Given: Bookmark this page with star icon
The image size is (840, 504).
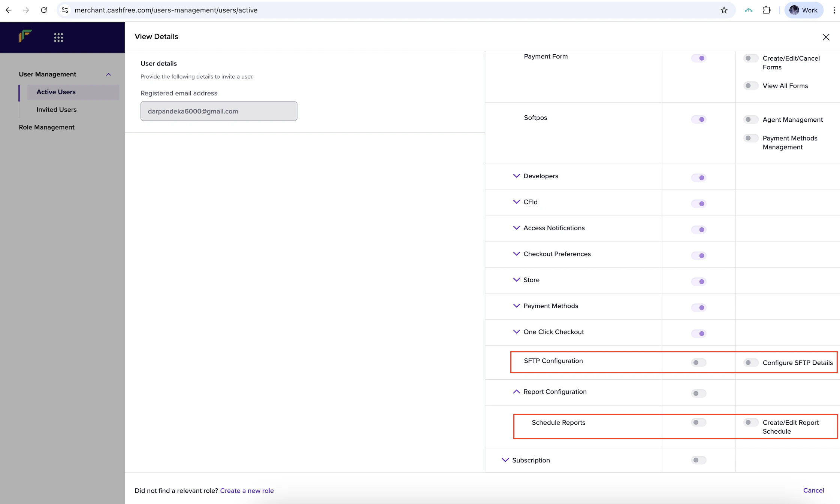Looking at the screenshot, I should [x=724, y=10].
